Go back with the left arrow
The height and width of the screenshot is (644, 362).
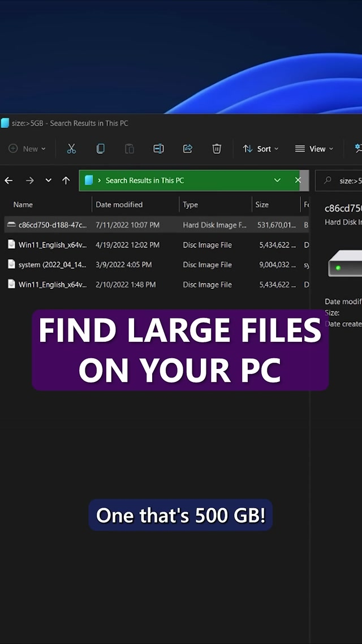coord(8,181)
